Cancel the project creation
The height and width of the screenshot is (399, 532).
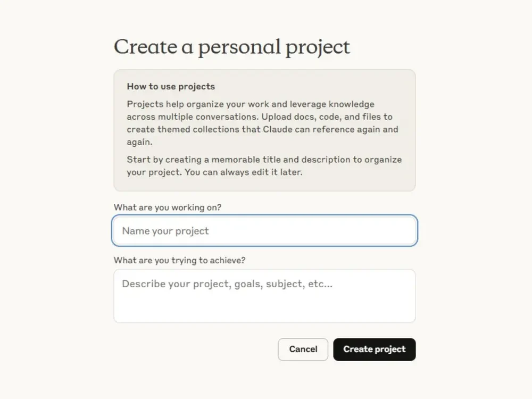pyautogui.click(x=303, y=349)
